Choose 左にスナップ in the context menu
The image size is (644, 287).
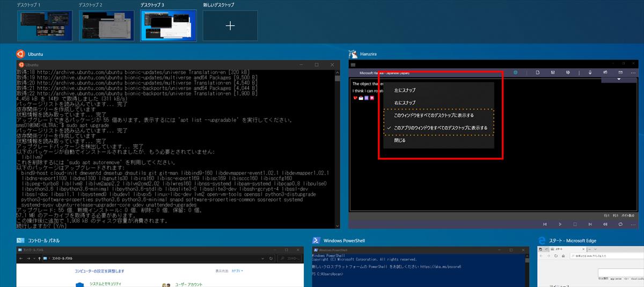405,90
